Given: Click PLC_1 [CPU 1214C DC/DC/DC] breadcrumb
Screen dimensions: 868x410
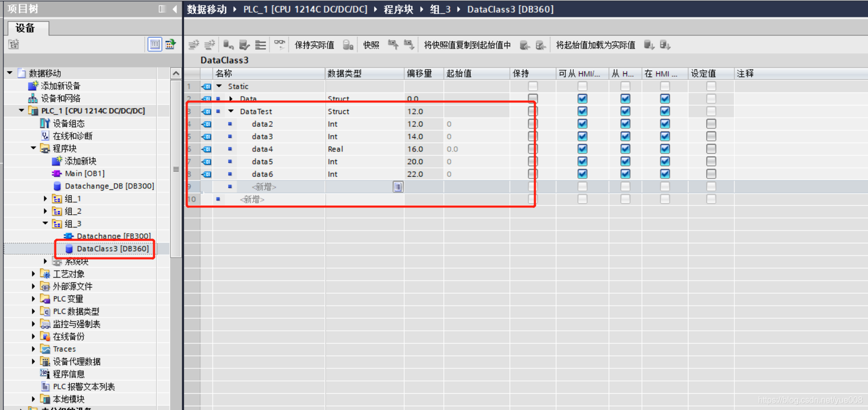Looking at the screenshot, I should (x=305, y=9).
